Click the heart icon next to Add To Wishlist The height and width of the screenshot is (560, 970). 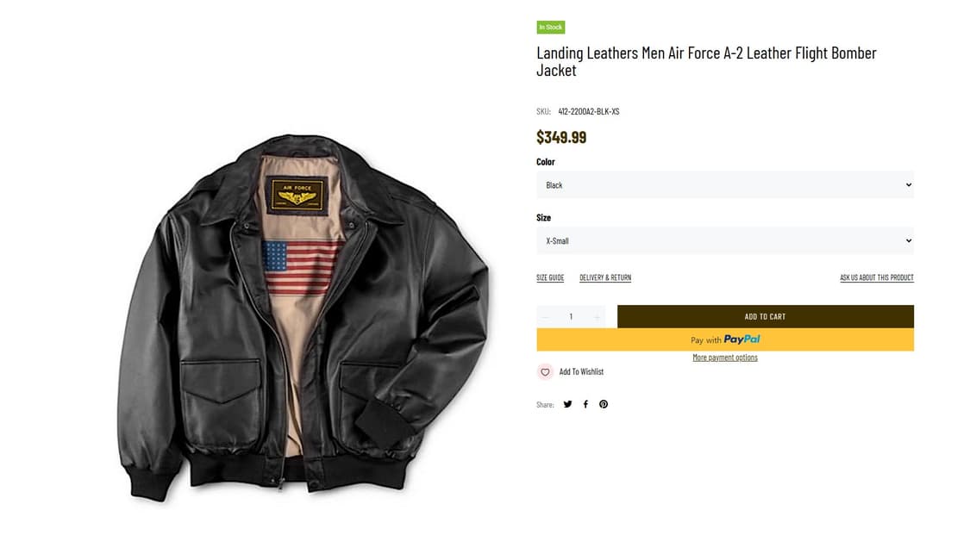(545, 371)
